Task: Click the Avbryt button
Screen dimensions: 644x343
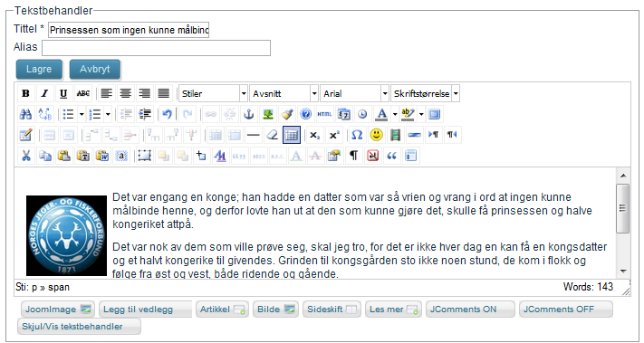Action: click(95, 69)
